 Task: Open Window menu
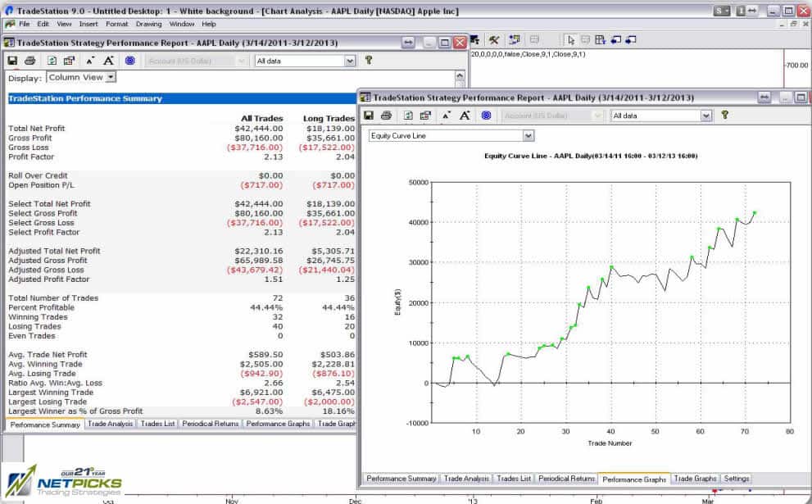click(182, 24)
